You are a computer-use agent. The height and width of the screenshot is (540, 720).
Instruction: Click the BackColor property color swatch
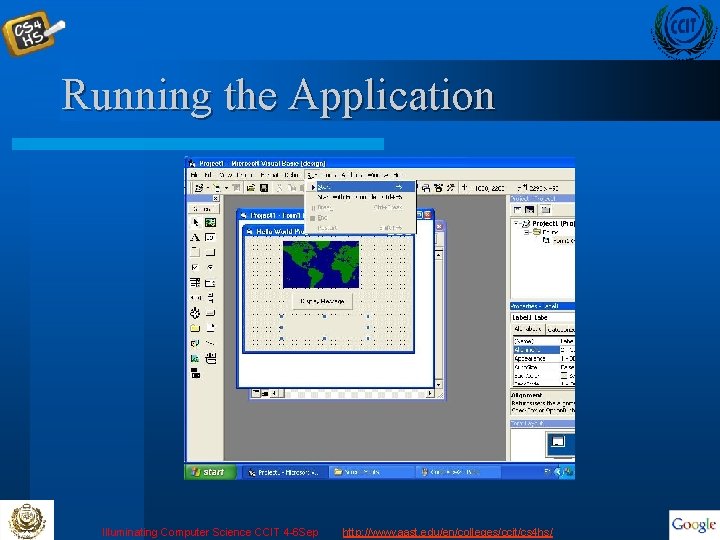point(564,376)
